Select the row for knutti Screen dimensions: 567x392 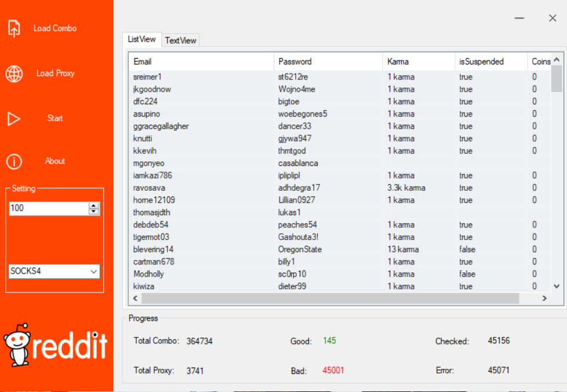coord(340,139)
